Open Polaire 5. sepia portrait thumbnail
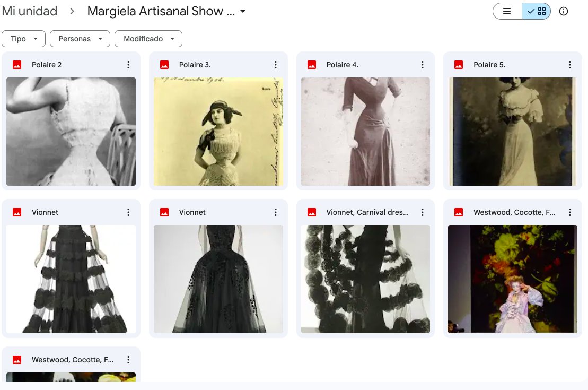The width and height of the screenshot is (588, 390). coord(513,132)
